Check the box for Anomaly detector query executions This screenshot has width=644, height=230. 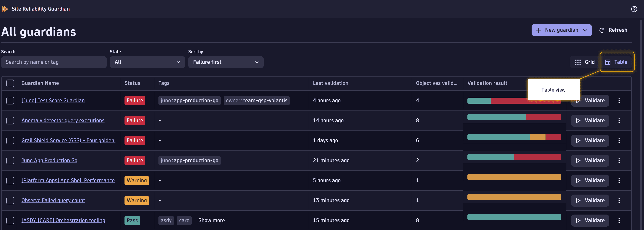tap(10, 121)
